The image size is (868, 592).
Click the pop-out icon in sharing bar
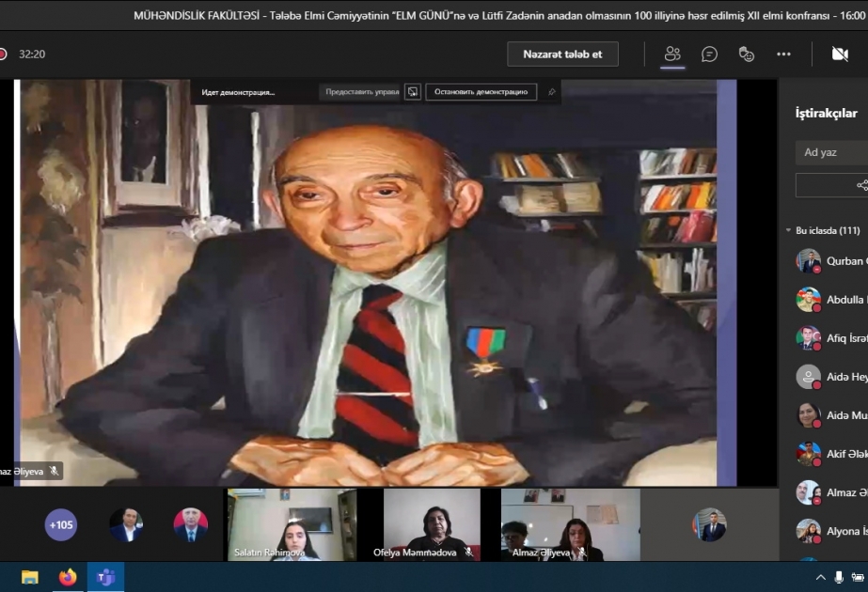(x=413, y=92)
